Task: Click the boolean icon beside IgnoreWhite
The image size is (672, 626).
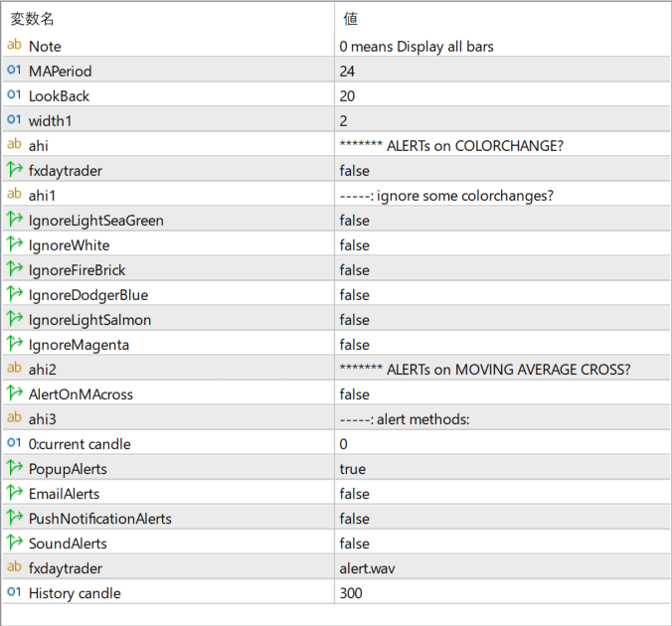Action: click(14, 245)
